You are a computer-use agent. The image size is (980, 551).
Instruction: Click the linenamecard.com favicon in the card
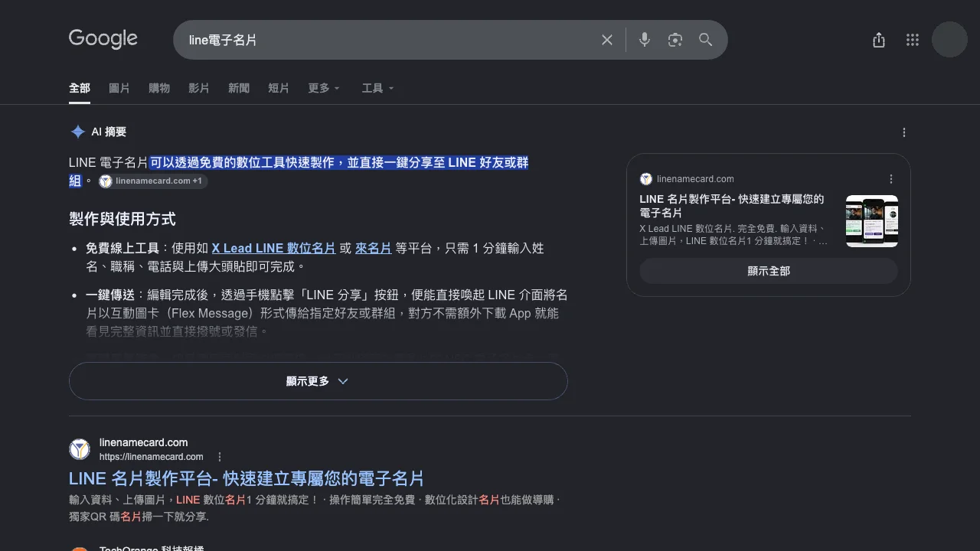646,179
